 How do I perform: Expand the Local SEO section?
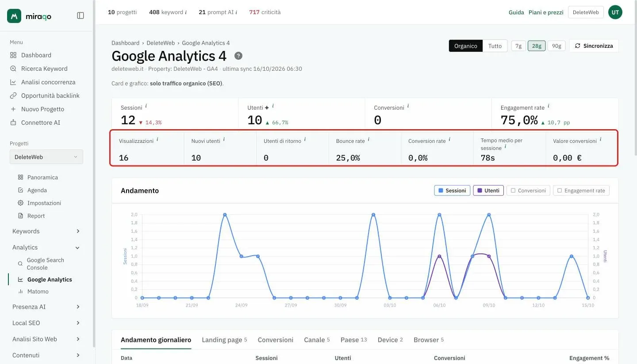point(46,323)
